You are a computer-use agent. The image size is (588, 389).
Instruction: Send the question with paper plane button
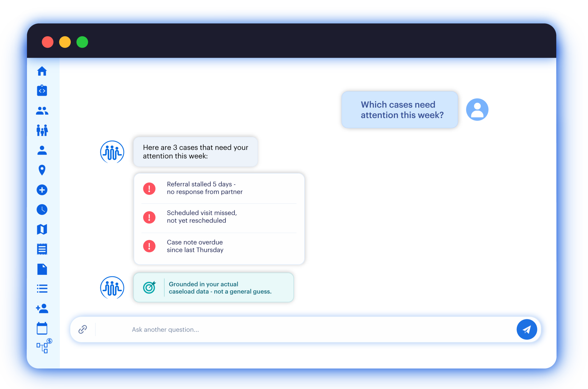point(527,329)
